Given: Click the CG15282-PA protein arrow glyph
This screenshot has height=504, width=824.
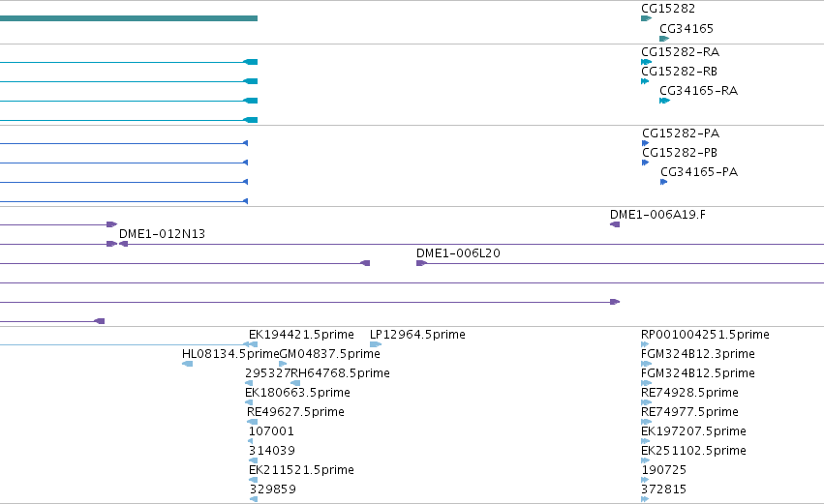Looking at the screenshot, I should pyautogui.click(x=645, y=143).
